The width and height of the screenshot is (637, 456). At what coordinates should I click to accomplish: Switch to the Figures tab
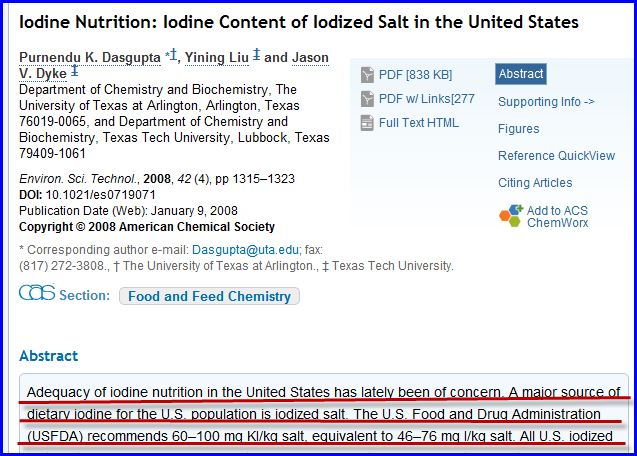[518, 129]
